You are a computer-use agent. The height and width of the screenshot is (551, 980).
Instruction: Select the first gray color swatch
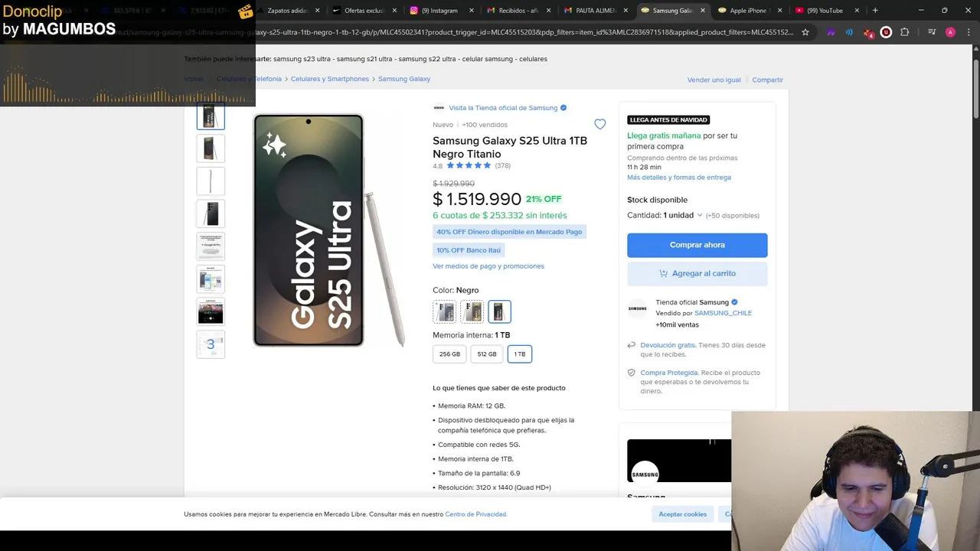tap(445, 311)
